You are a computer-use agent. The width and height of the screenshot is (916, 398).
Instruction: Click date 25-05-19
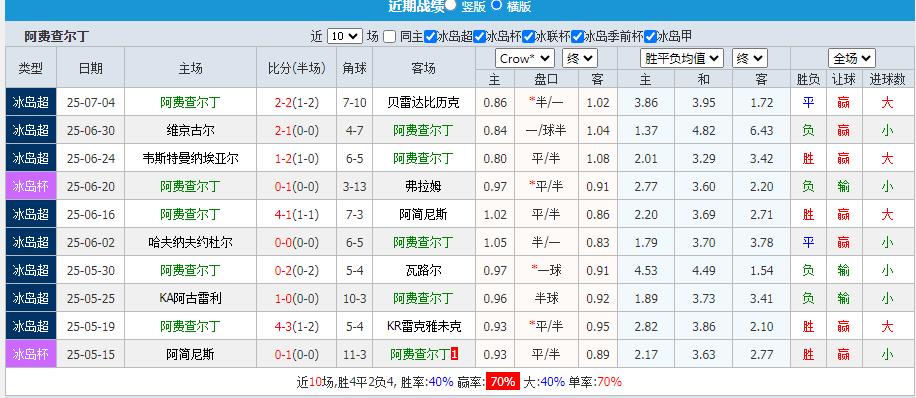91,326
